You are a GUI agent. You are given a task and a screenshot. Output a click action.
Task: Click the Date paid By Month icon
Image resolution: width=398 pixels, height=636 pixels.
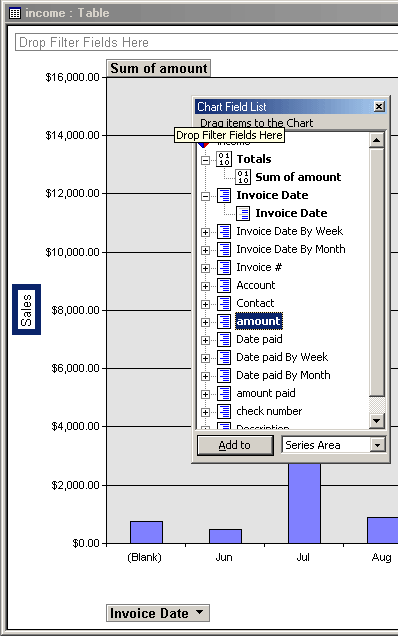[x=224, y=375]
